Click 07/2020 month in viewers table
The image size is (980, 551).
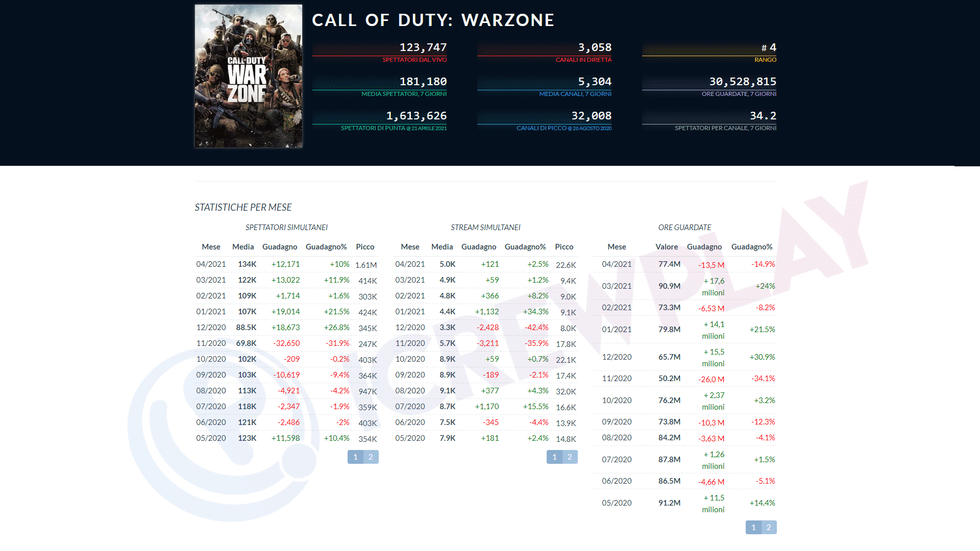coord(211,407)
